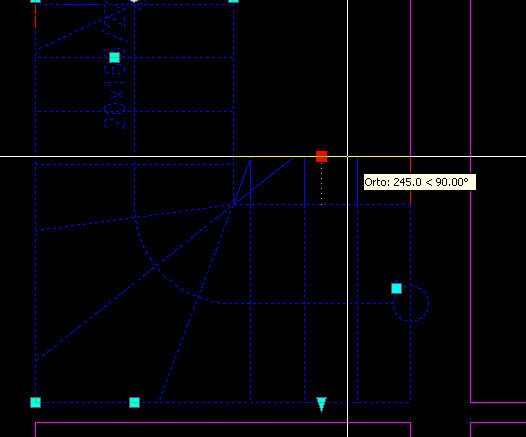Select the partially visible cyan grip at the top right of the dashed rectangle

233,1
